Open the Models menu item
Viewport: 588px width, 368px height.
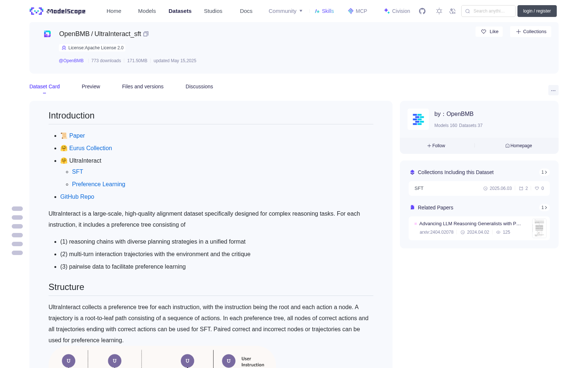[x=147, y=11]
